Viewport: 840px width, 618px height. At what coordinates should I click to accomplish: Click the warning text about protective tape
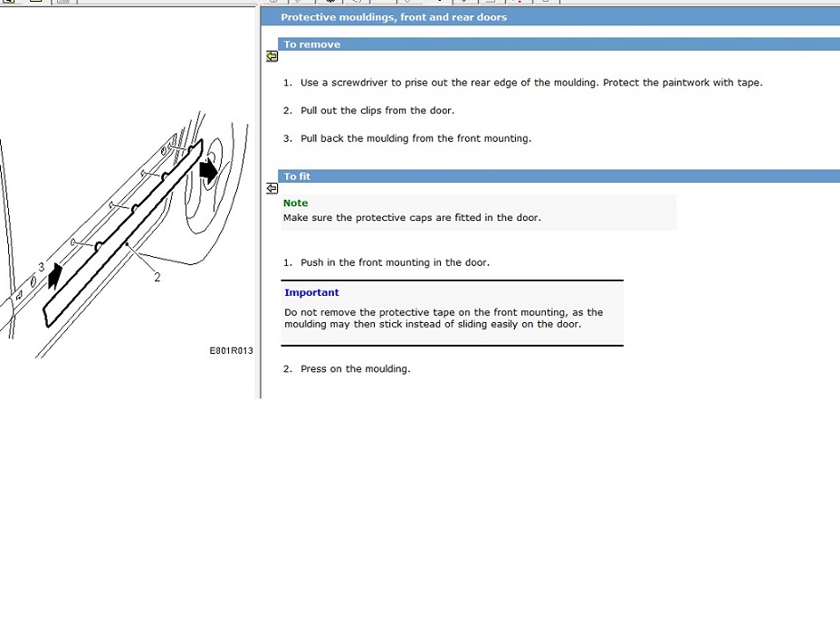tap(443, 318)
